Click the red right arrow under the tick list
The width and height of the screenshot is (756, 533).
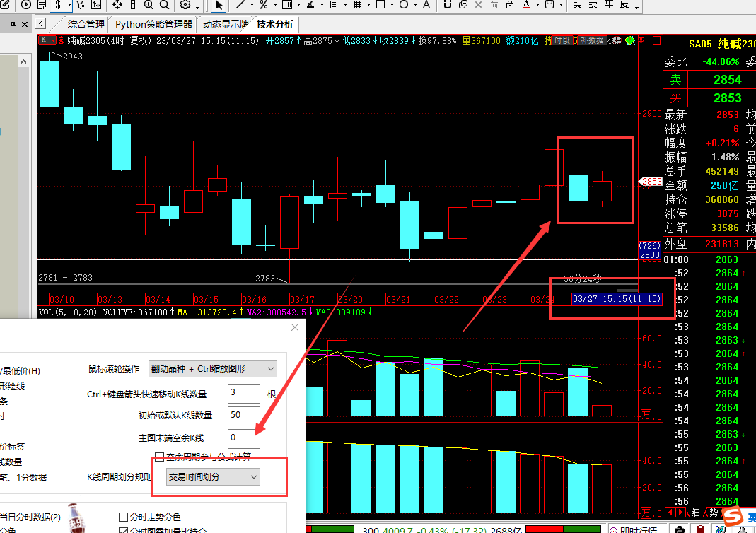[680, 512]
